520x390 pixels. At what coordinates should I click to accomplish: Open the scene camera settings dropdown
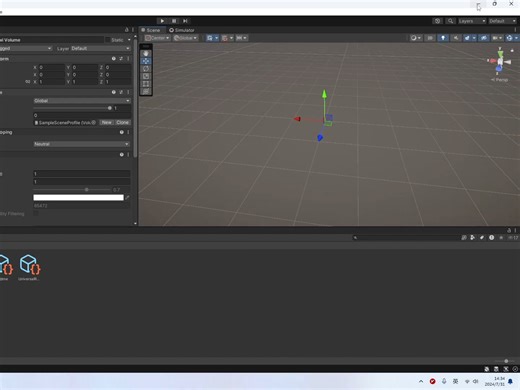[497, 38]
